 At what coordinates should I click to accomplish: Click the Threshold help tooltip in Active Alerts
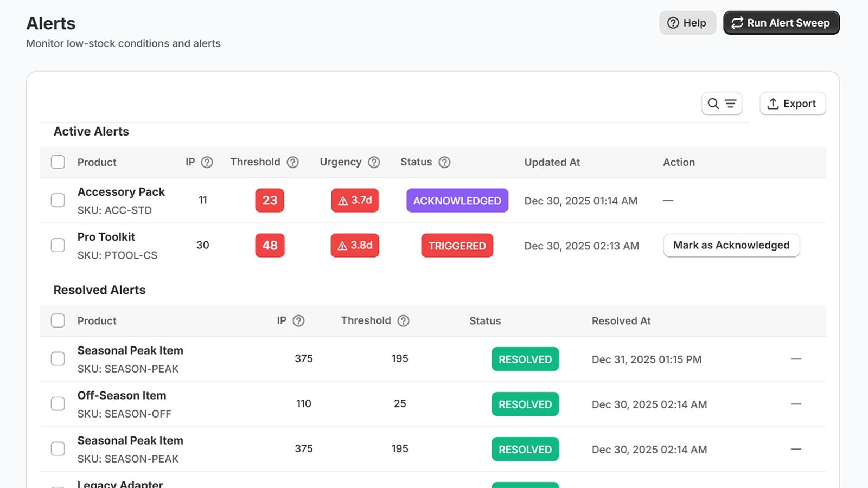click(x=293, y=162)
